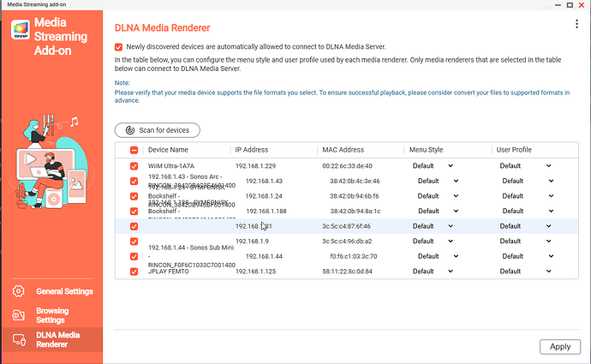591x364 pixels.
Task: Open User Profile dropdown for 192.168.1.9 row
Action: tap(525, 242)
